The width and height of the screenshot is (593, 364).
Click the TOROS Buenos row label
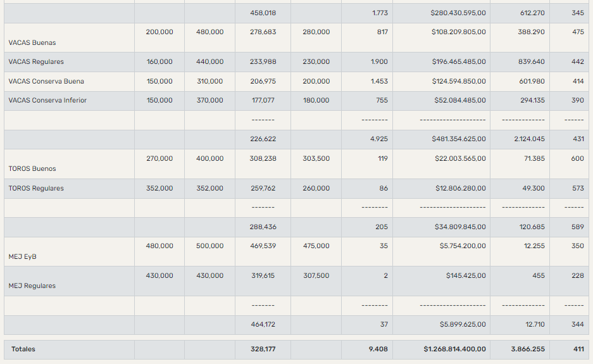click(x=32, y=169)
